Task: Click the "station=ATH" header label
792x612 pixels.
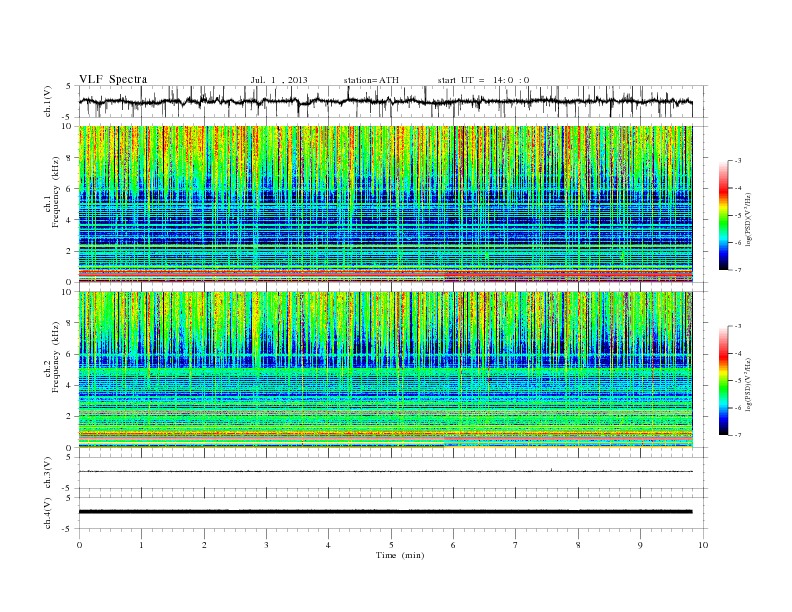Action: pyautogui.click(x=371, y=80)
